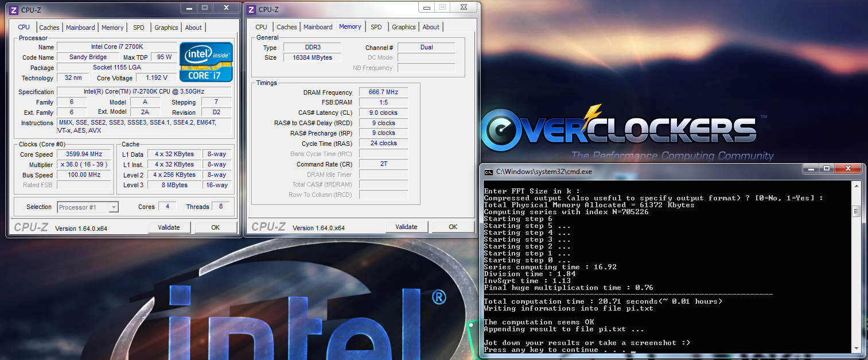The image size is (868, 360).
Task: Click the Command Rate value 2T
Action: click(383, 164)
